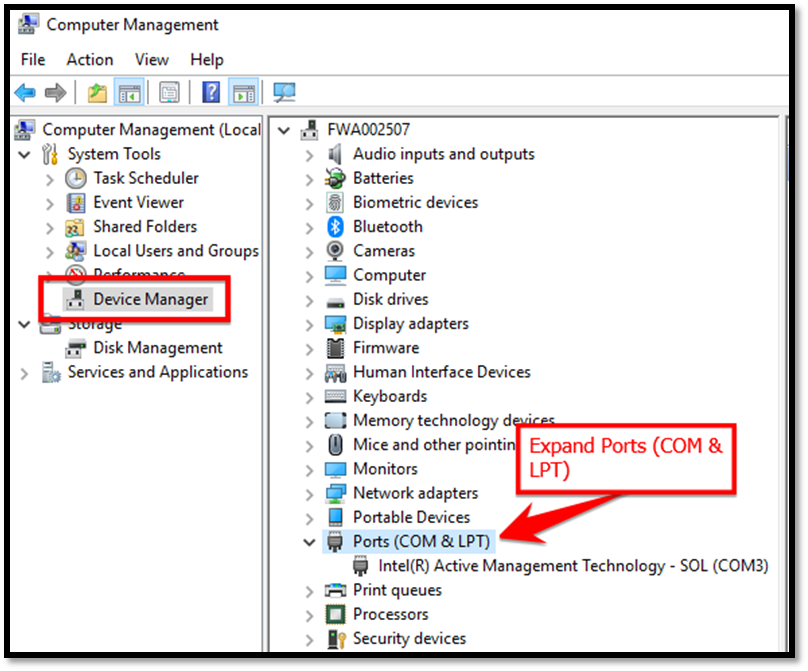Toggle Show/Hide Console Tree toolbar icon
This screenshot has width=808, height=671.
point(128,93)
